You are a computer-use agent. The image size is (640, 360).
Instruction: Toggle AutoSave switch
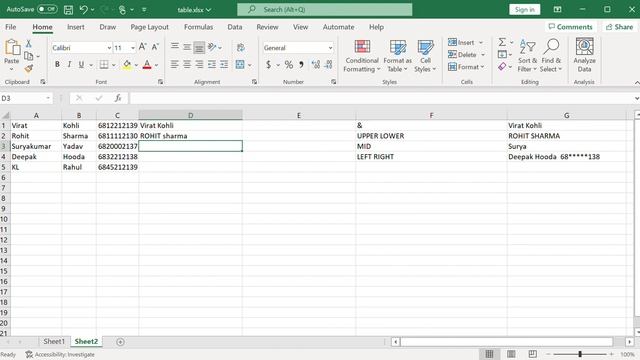(x=47, y=9)
